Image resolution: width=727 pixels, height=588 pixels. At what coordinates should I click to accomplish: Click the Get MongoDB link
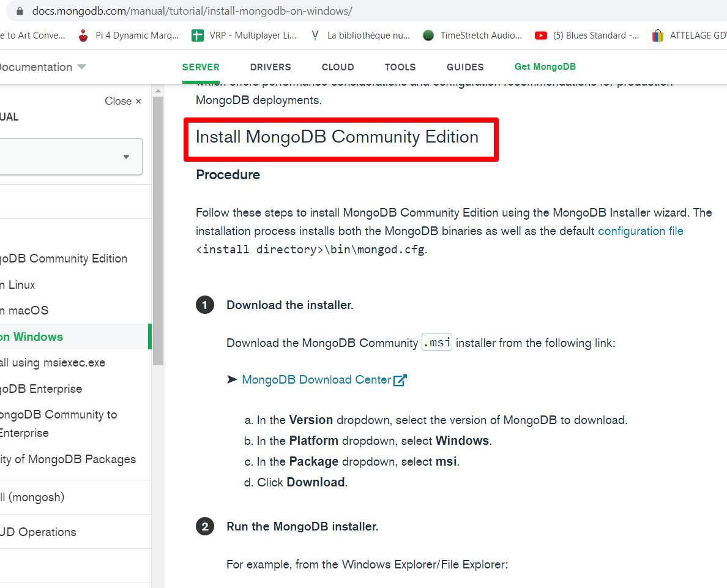[545, 67]
